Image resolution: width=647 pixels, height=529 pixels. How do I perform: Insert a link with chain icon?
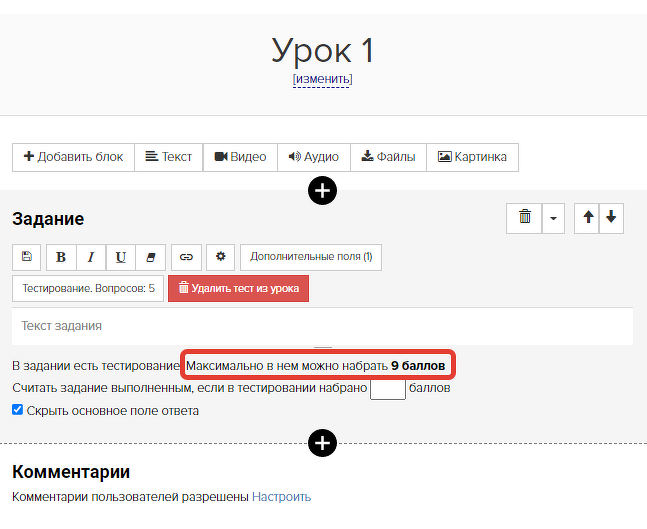coord(187,257)
